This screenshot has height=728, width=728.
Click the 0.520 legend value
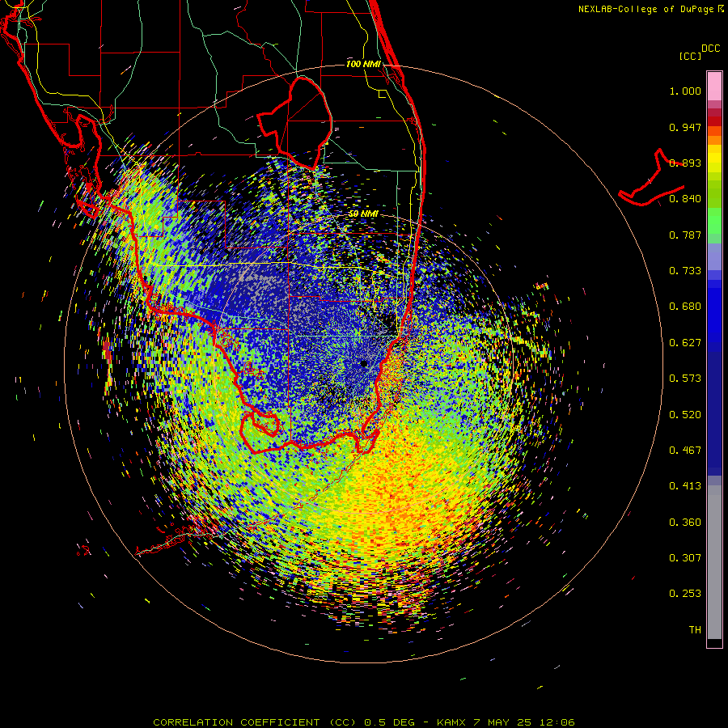point(685,415)
